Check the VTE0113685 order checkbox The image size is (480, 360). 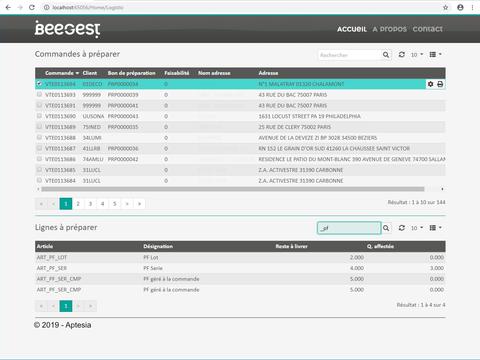[x=39, y=169]
